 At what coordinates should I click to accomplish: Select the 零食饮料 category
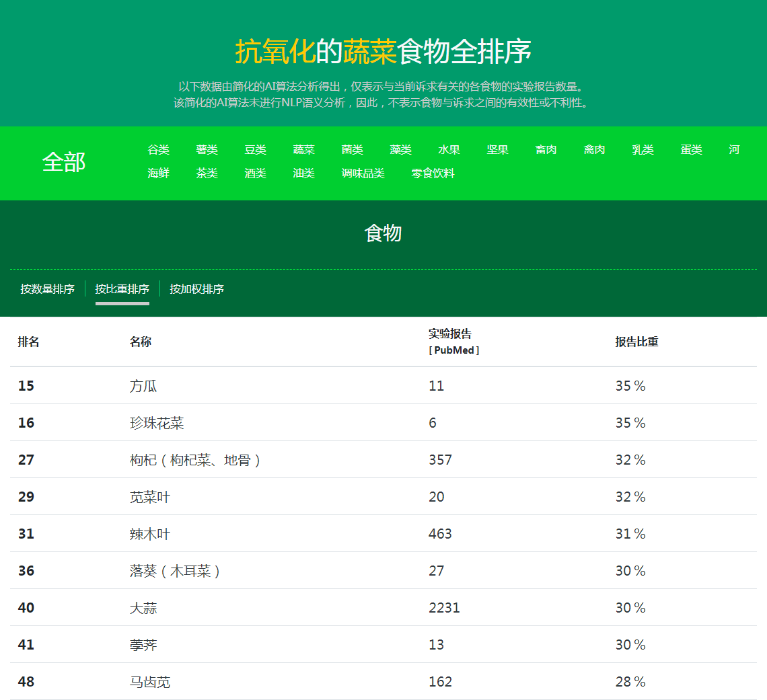[x=433, y=173]
